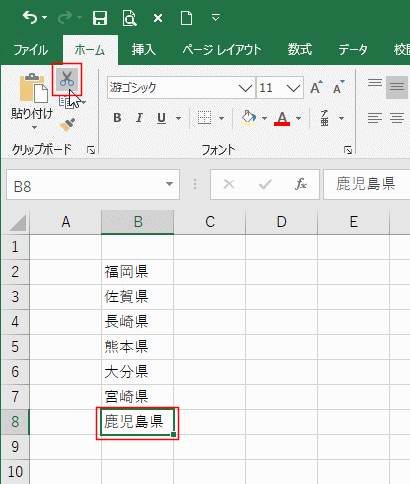The image size is (410, 484).
Task: Open the Name Box dropdown arrow
Action: click(x=169, y=184)
